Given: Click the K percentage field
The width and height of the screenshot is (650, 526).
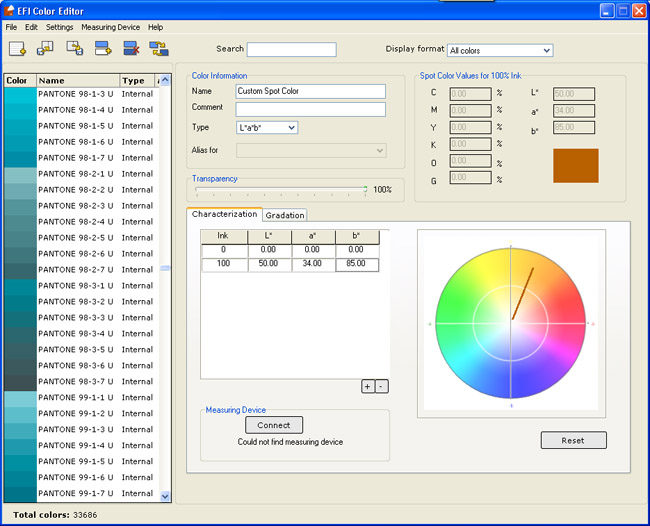Looking at the screenshot, I should click(x=470, y=144).
